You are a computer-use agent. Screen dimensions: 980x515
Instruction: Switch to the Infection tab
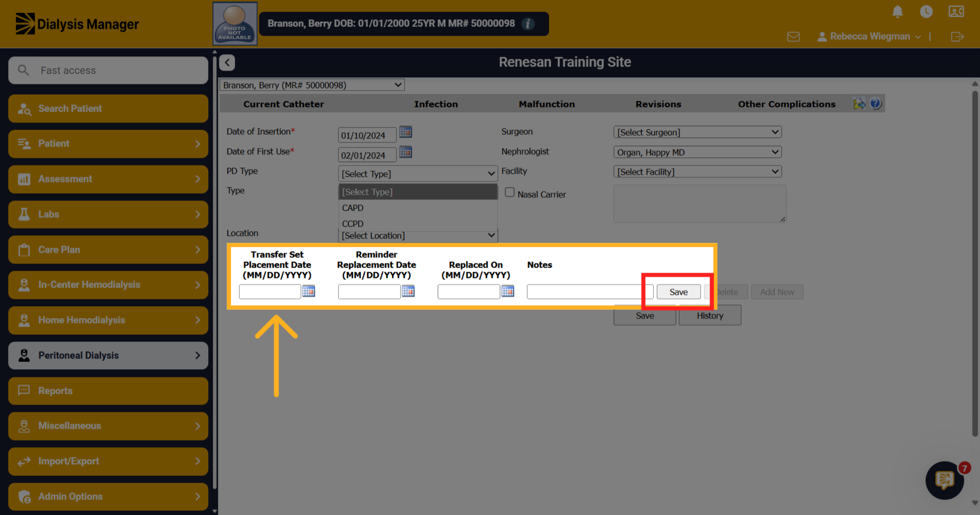[436, 104]
